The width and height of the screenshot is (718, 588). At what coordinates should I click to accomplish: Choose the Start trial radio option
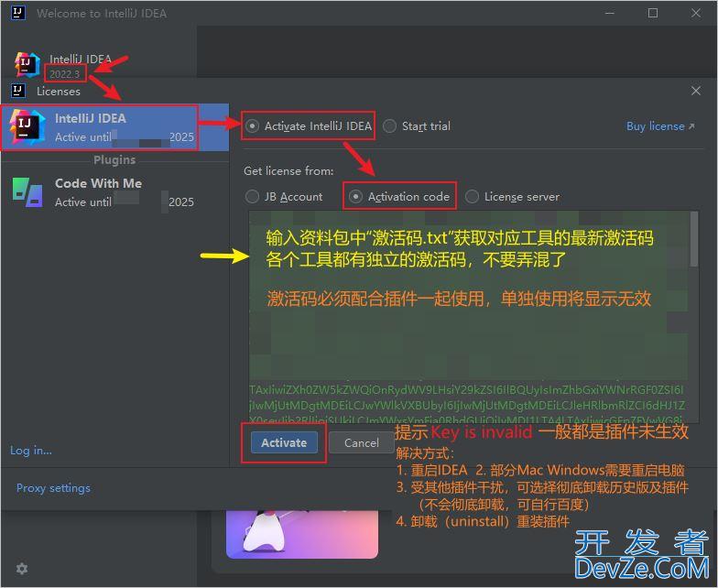point(417,126)
